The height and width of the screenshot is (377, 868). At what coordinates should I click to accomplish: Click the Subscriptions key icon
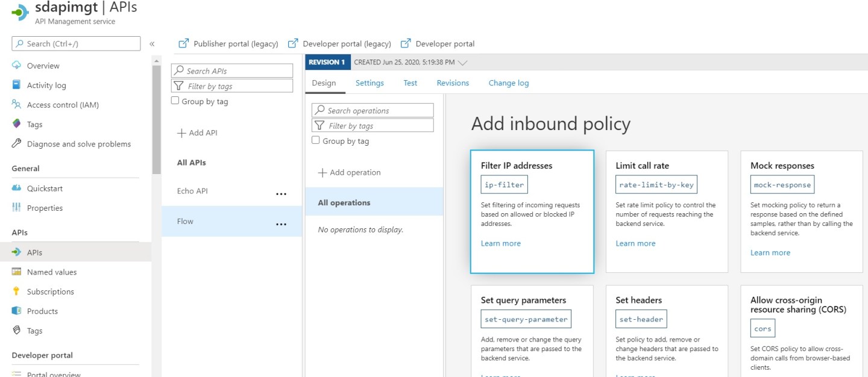point(16,291)
